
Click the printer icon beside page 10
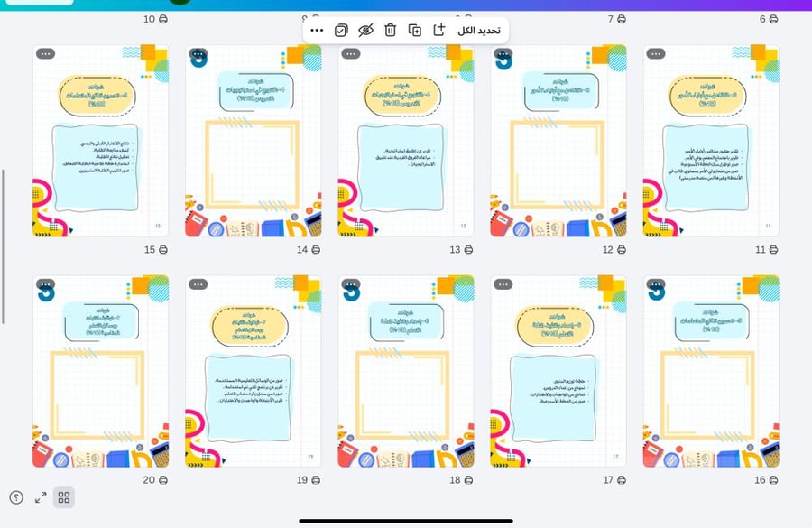pyautogui.click(x=163, y=19)
